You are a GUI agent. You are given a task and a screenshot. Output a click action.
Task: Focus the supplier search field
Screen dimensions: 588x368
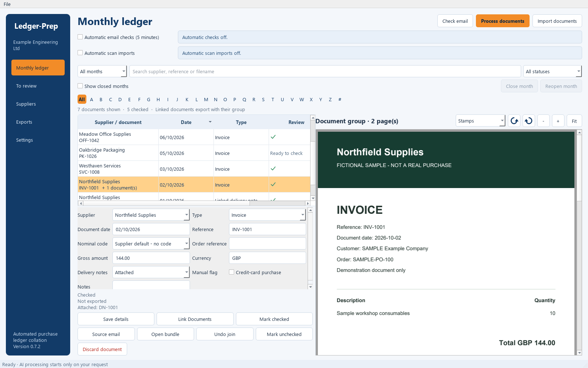(325, 71)
